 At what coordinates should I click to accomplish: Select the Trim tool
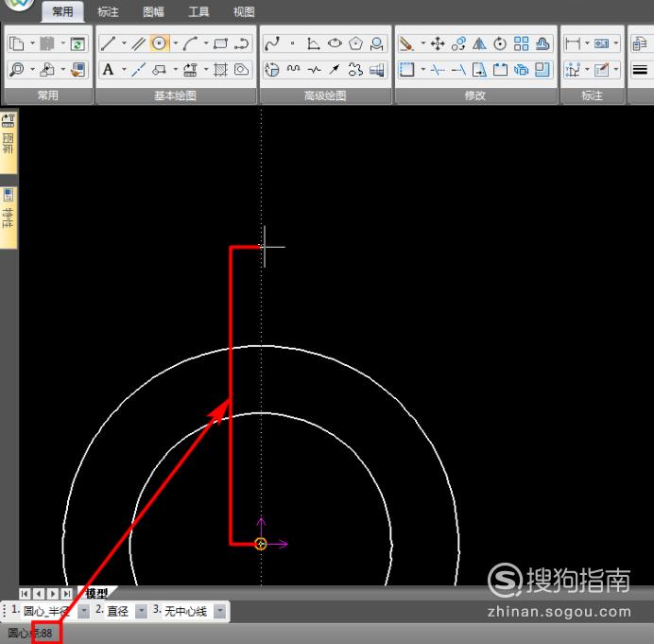[x=438, y=69]
